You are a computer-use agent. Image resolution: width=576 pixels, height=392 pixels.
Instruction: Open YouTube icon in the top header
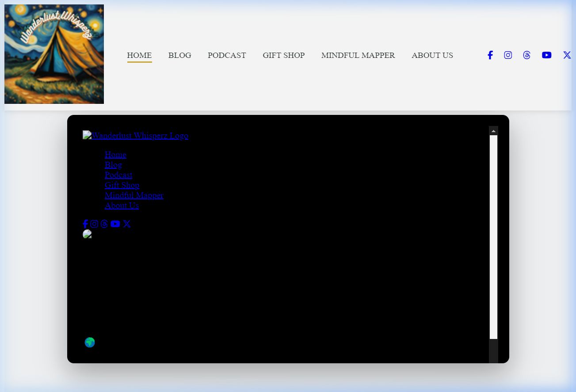pos(546,55)
